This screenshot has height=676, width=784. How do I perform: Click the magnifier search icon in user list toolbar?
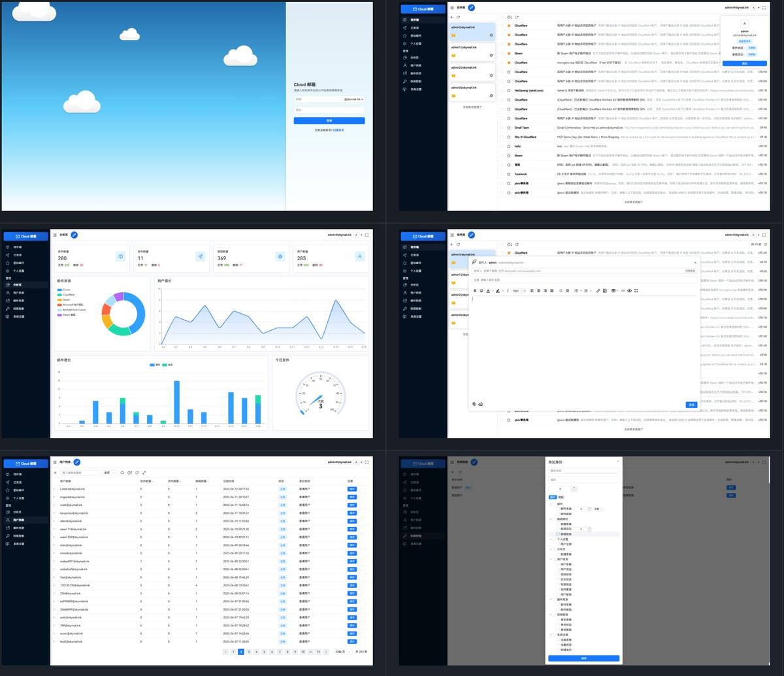(x=122, y=473)
